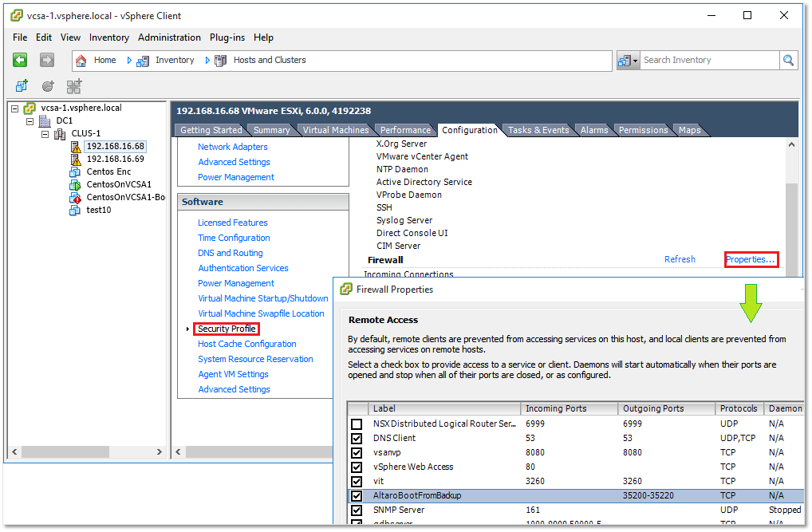Open Time Configuration link
This screenshot has width=812, height=532.
(x=234, y=238)
